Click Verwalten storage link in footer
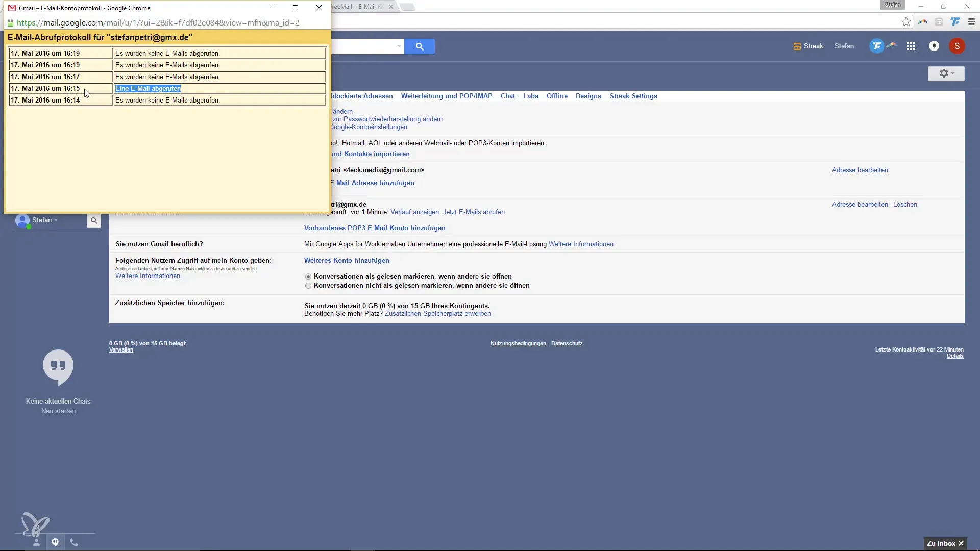The width and height of the screenshot is (980, 551). pyautogui.click(x=121, y=350)
